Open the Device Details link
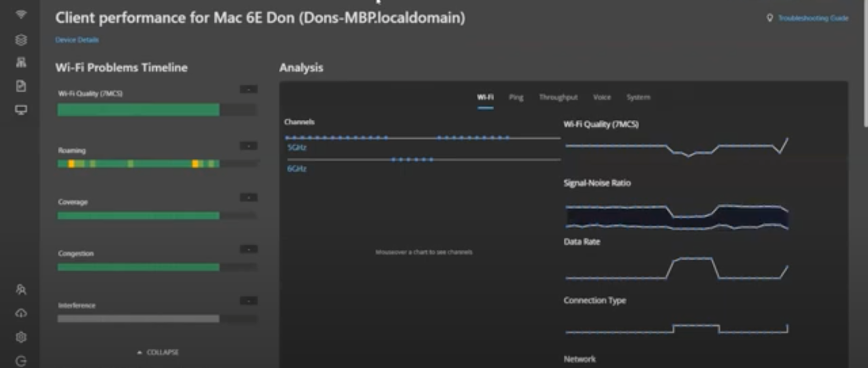This screenshot has width=868, height=368. 77,40
